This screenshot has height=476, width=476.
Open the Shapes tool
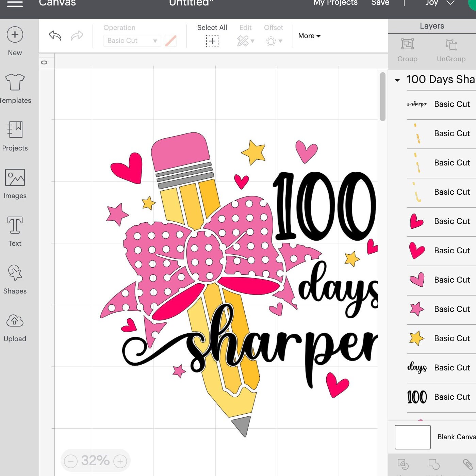(15, 279)
